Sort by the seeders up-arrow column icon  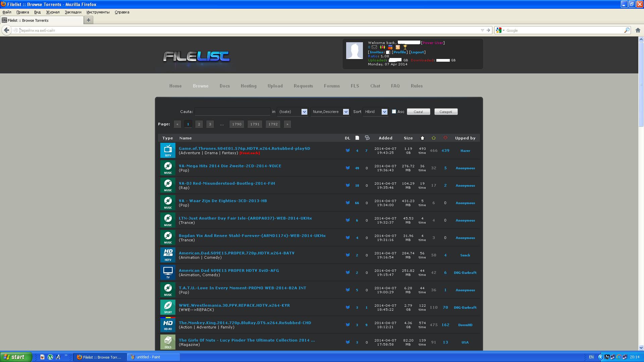click(x=433, y=138)
